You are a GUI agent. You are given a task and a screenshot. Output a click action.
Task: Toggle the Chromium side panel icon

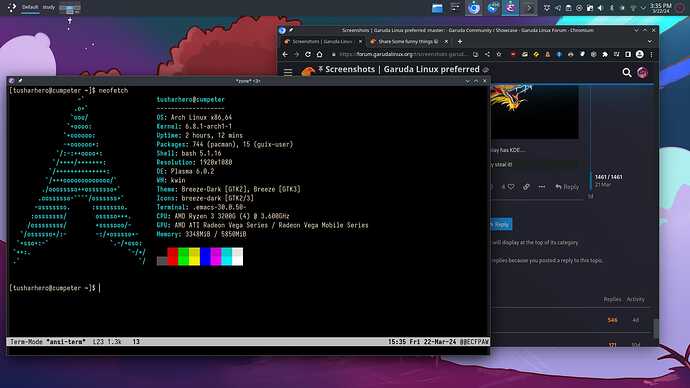pos(628,55)
